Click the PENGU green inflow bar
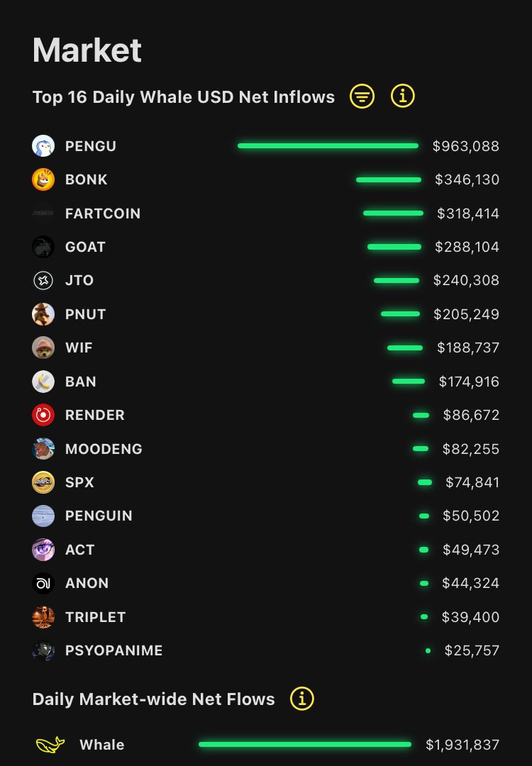This screenshot has width=532, height=766. point(328,146)
